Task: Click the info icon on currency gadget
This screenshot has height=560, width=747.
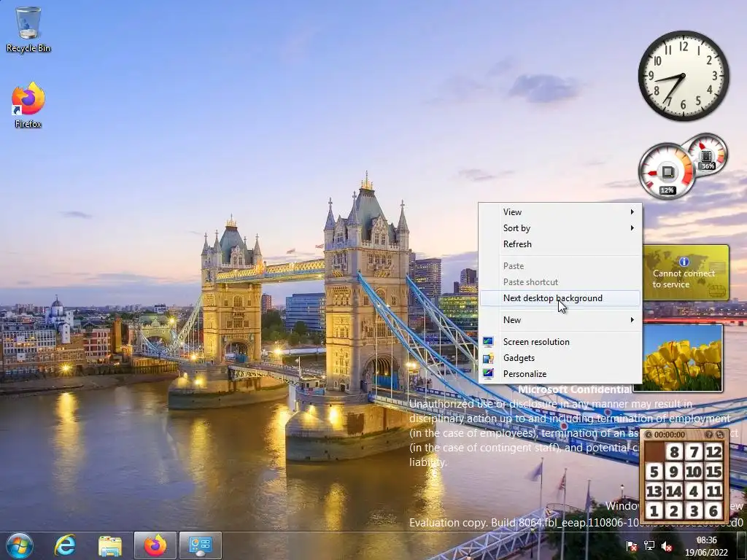Action: coord(684,262)
